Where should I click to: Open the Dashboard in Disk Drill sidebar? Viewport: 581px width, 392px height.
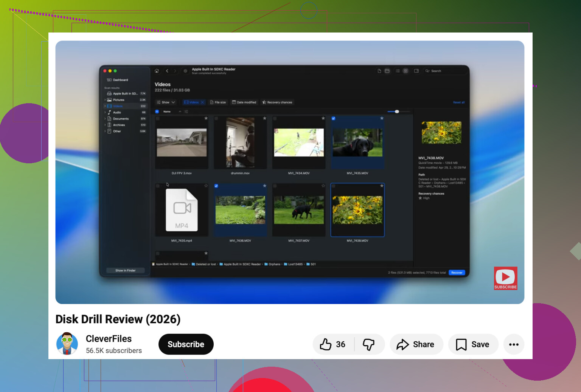point(118,80)
